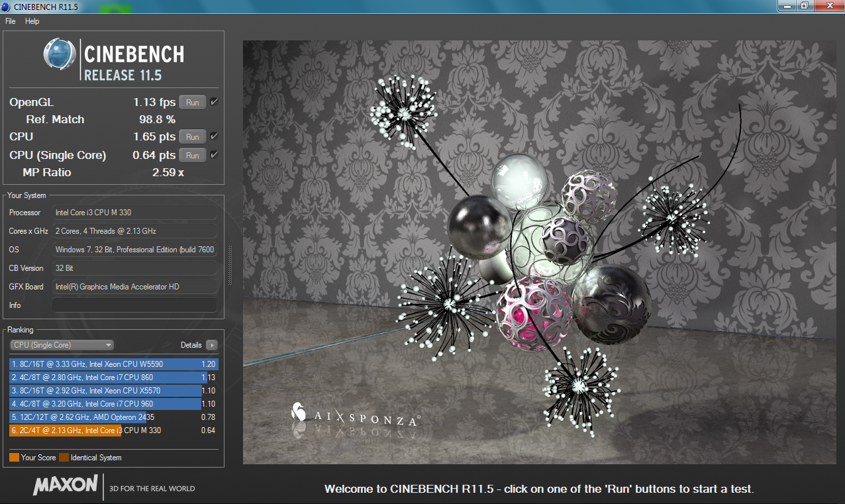
Task: Select ranking row Intel Core i7 CPU 960
Action: pyautogui.click(x=113, y=404)
